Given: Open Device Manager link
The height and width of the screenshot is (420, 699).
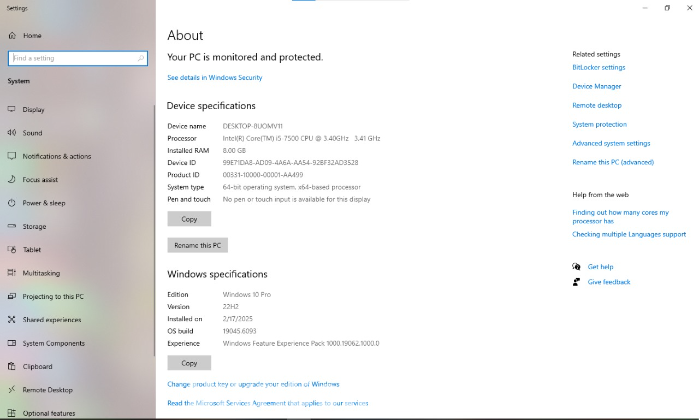Looking at the screenshot, I should (596, 86).
